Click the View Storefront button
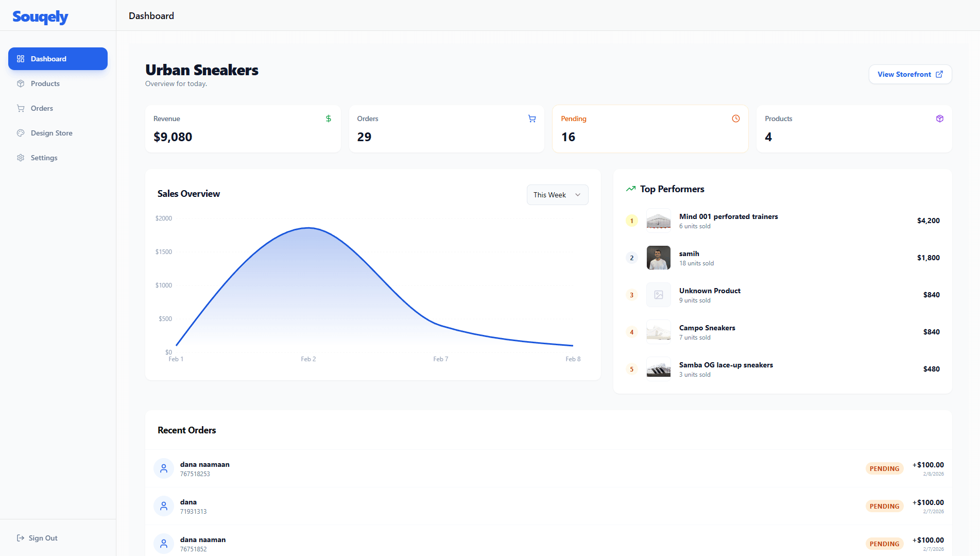The height and width of the screenshot is (556, 980). pyautogui.click(x=910, y=74)
